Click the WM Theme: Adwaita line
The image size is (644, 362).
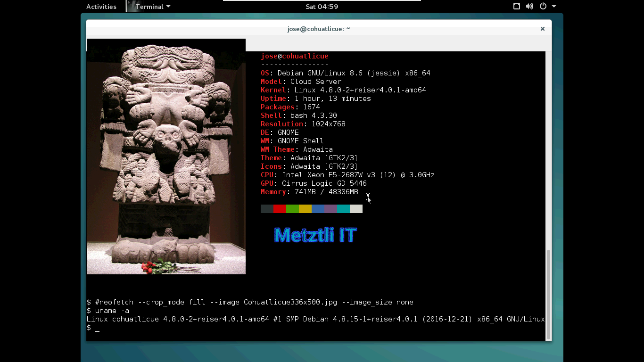297,149
